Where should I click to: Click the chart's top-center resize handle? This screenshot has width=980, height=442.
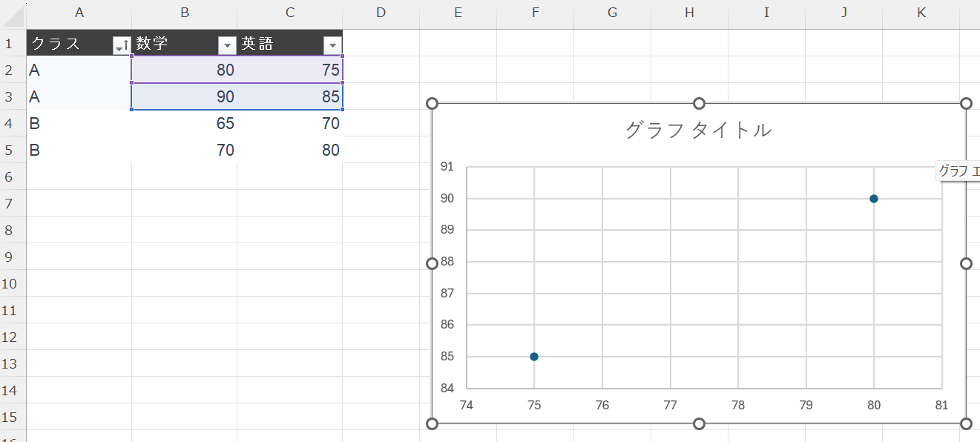pos(699,104)
